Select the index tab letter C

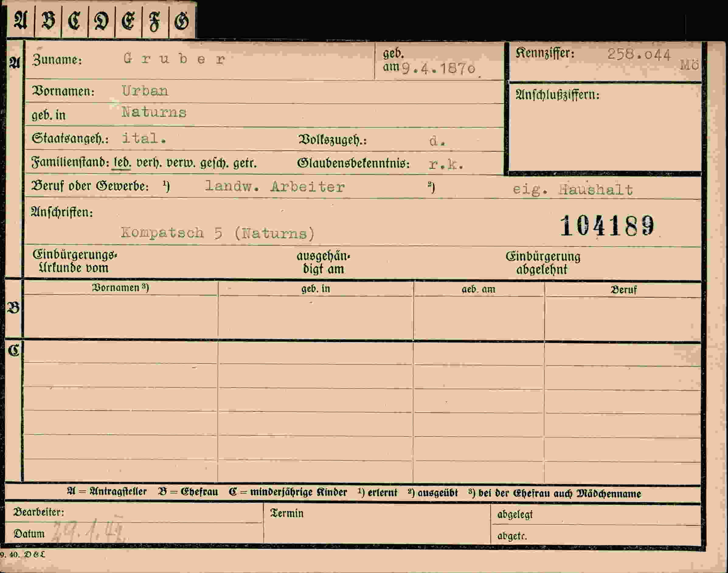point(75,21)
